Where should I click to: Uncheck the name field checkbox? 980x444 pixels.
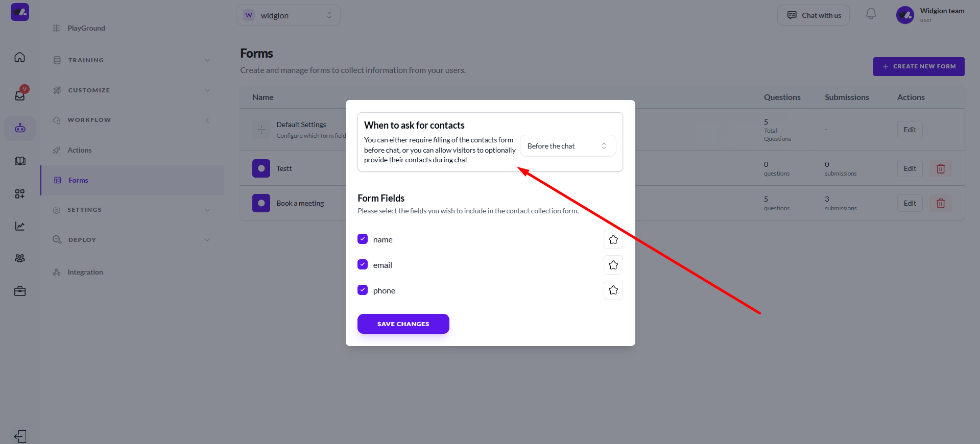[363, 239]
